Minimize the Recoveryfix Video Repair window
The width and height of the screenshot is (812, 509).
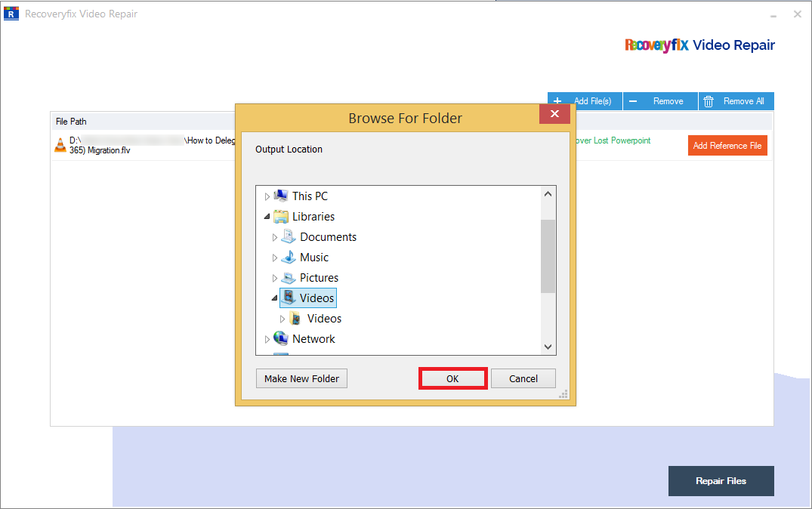[x=773, y=15]
